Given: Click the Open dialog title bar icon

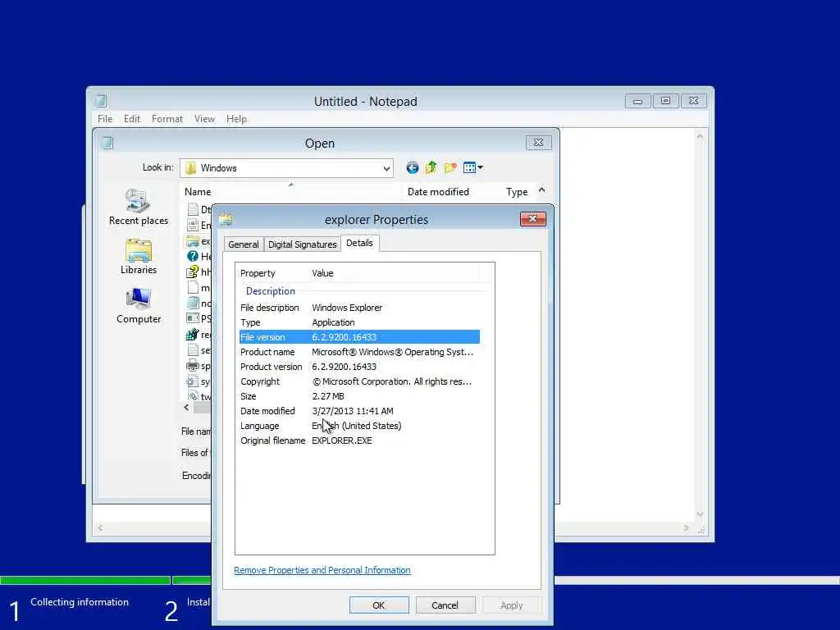Looking at the screenshot, I should 107,143.
